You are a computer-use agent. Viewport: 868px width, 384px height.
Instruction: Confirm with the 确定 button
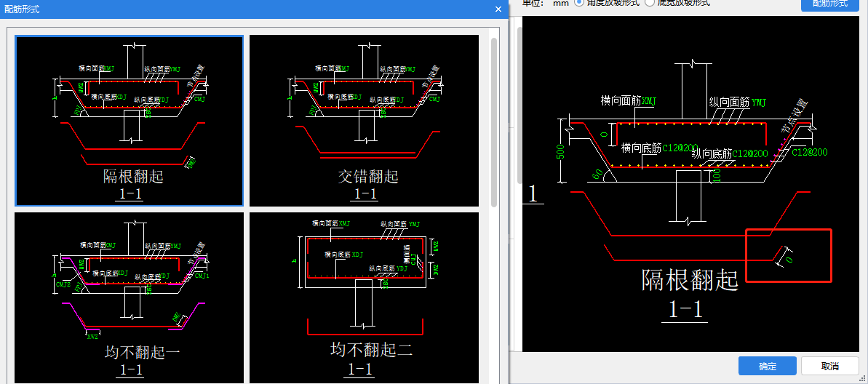pyautogui.click(x=768, y=366)
